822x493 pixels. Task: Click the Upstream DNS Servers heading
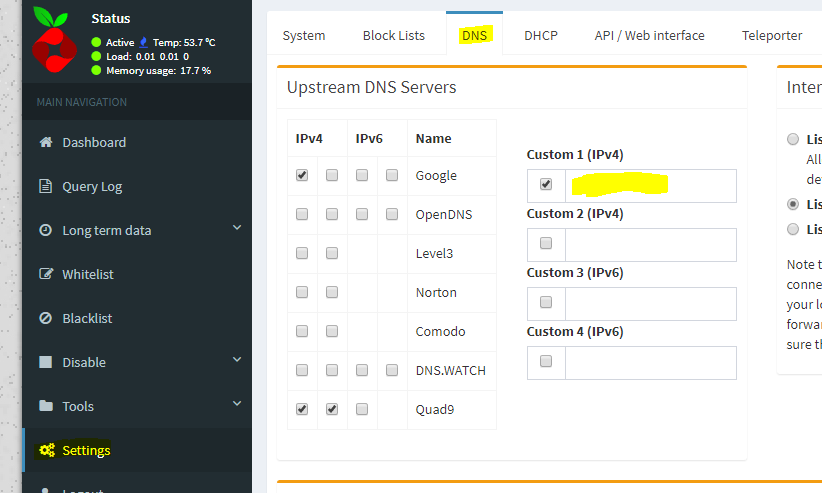point(372,87)
